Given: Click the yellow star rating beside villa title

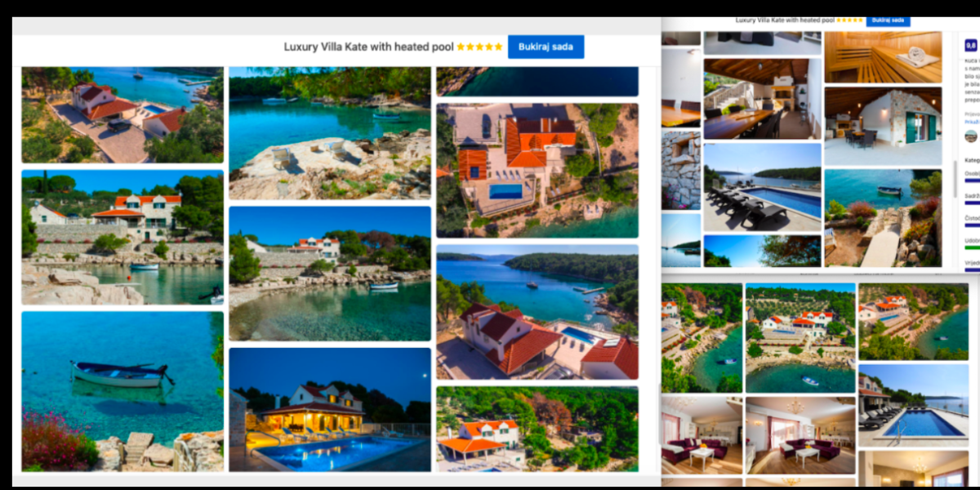Looking at the screenshot, I should (x=479, y=47).
